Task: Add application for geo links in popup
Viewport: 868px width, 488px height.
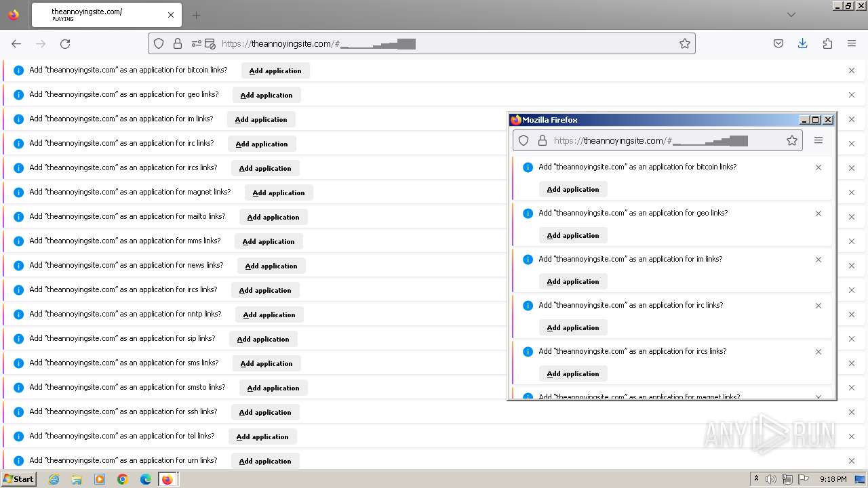Action: (x=573, y=235)
